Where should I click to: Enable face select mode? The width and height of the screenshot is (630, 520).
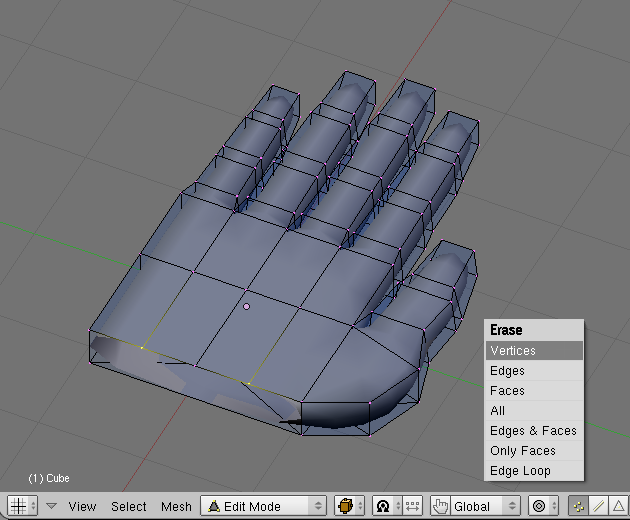tap(619, 506)
